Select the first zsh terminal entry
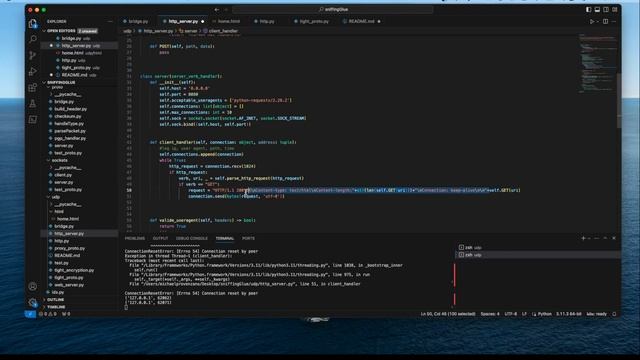Image resolution: width=640 pixels, height=360 pixels. click(x=538, y=247)
